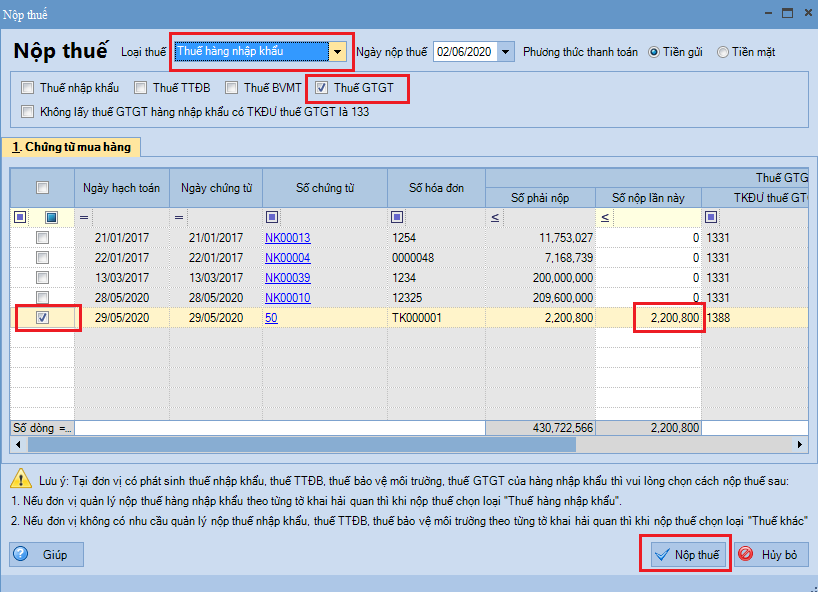Viewport: 818px width, 592px height.
Task: Select the Tiền mặt payment radio button
Action: (723, 52)
